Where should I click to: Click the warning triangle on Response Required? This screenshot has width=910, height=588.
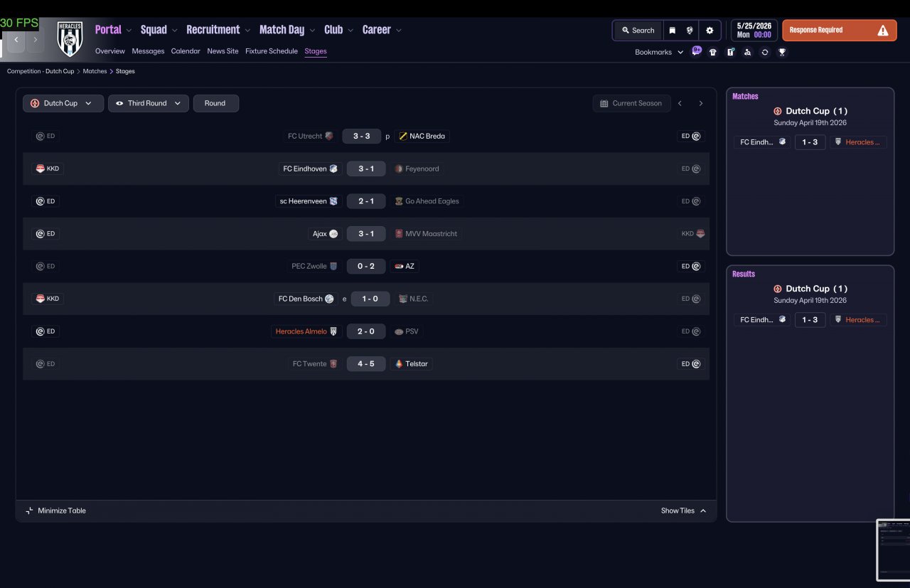tap(883, 31)
